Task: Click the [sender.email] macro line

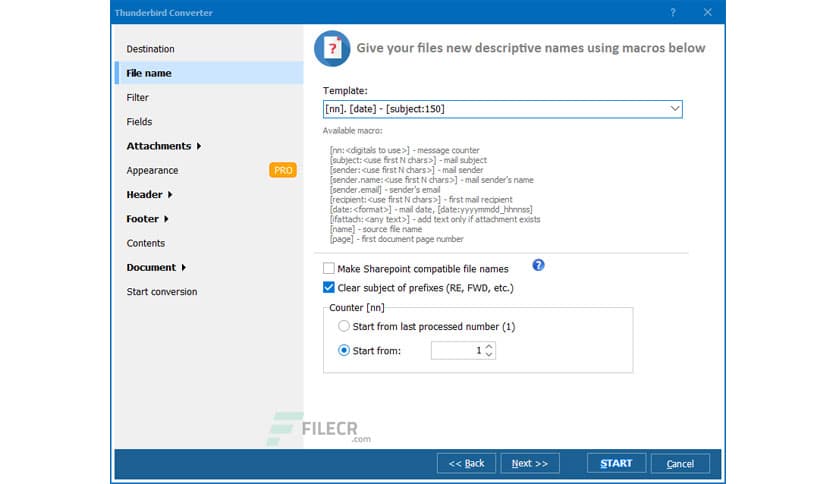Action: click(x=385, y=190)
